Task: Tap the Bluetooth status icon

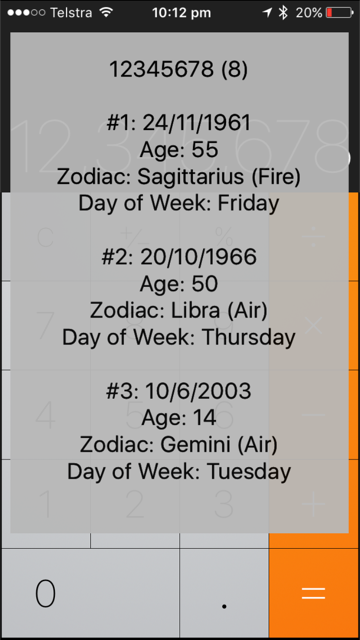Action: tap(283, 13)
